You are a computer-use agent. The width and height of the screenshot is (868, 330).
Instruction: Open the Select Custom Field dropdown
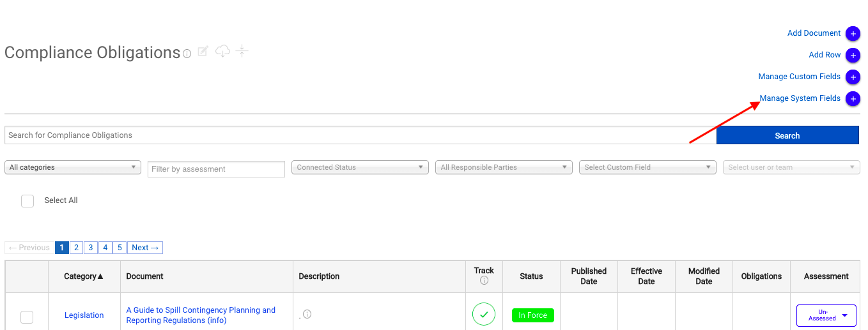tap(648, 167)
